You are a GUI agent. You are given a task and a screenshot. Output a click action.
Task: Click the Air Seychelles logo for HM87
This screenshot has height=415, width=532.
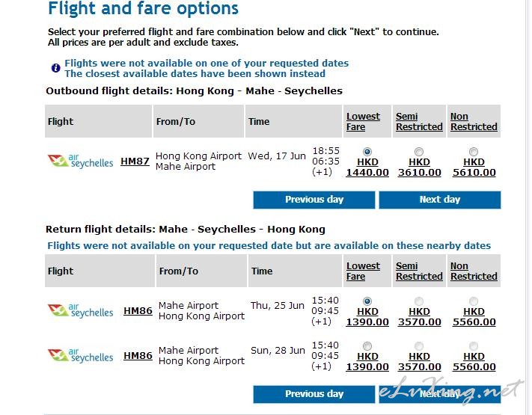coord(80,161)
